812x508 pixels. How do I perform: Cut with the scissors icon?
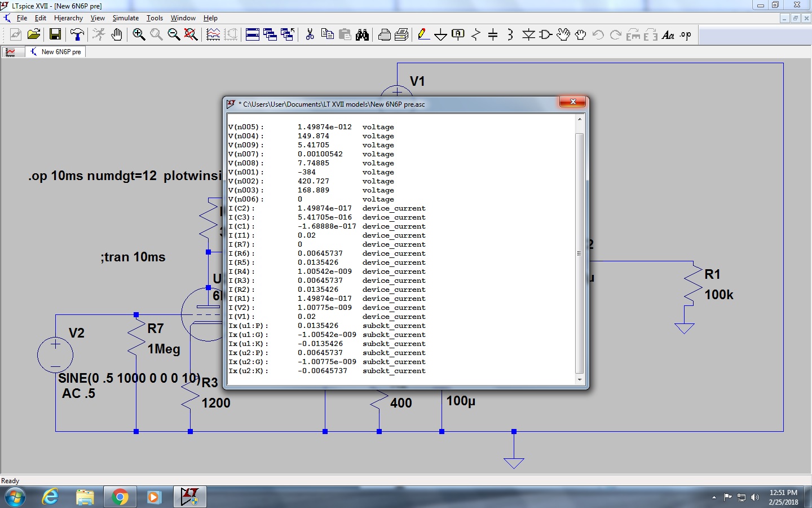point(310,35)
